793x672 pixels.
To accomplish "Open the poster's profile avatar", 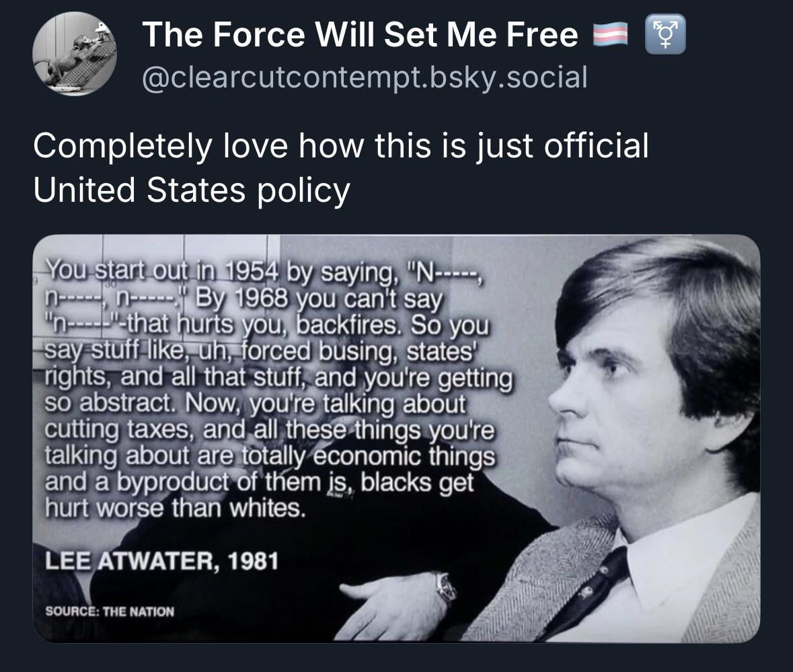I will click(75, 54).
